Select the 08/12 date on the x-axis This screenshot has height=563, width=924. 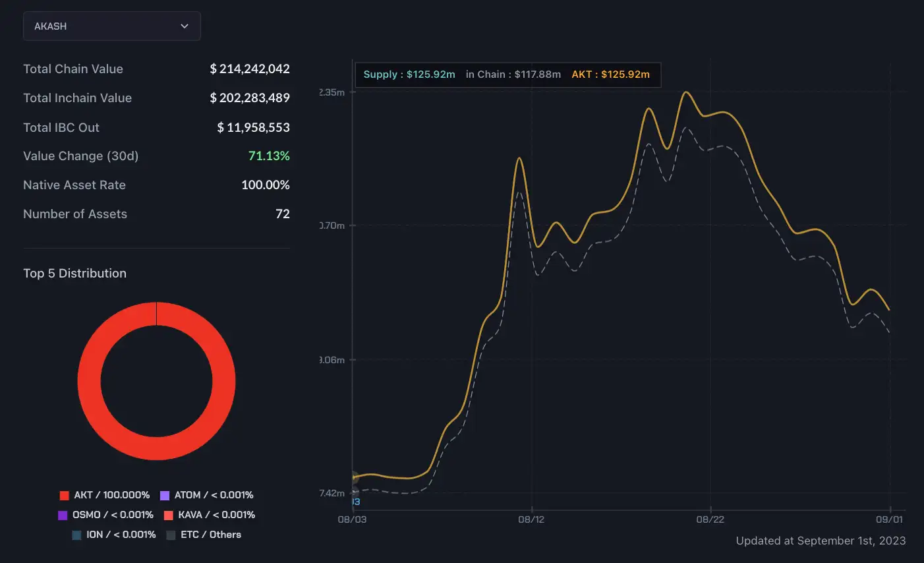[x=533, y=519]
